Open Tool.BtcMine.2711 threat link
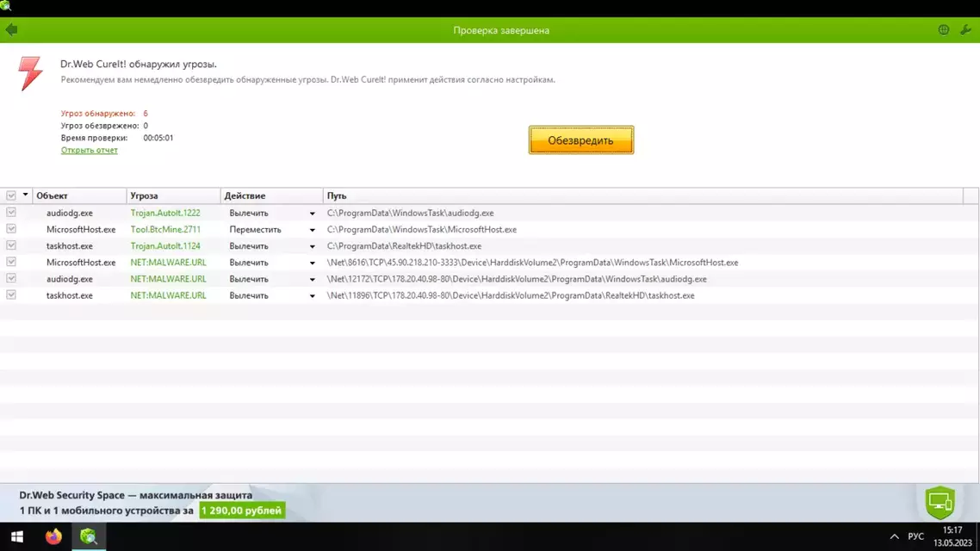980x551 pixels. pyautogui.click(x=165, y=229)
